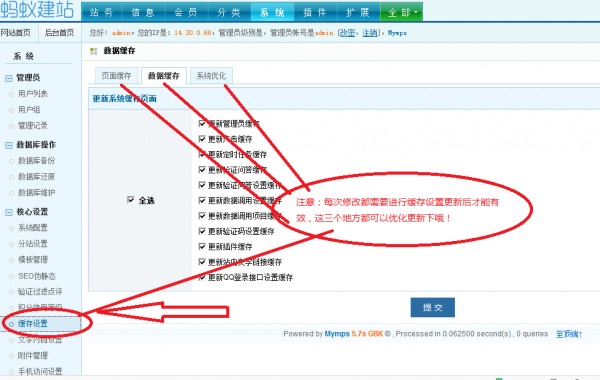Click the Mymps link in header bar
The width and height of the screenshot is (600, 380).
click(397, 33)
